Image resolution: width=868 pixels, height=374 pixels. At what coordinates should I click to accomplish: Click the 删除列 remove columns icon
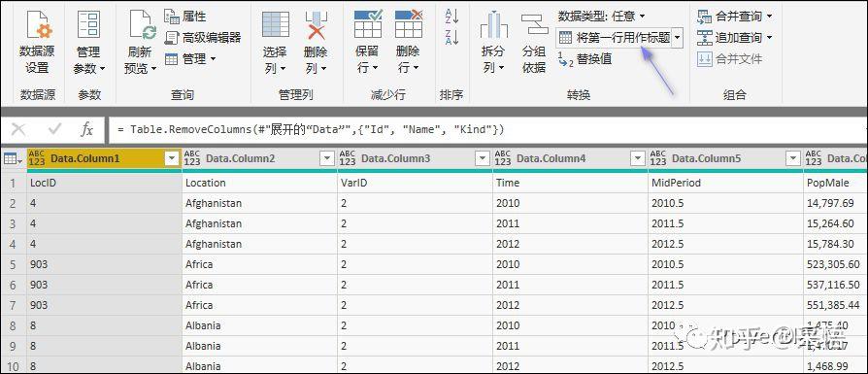pyautogui.click(x=317, y=25)
